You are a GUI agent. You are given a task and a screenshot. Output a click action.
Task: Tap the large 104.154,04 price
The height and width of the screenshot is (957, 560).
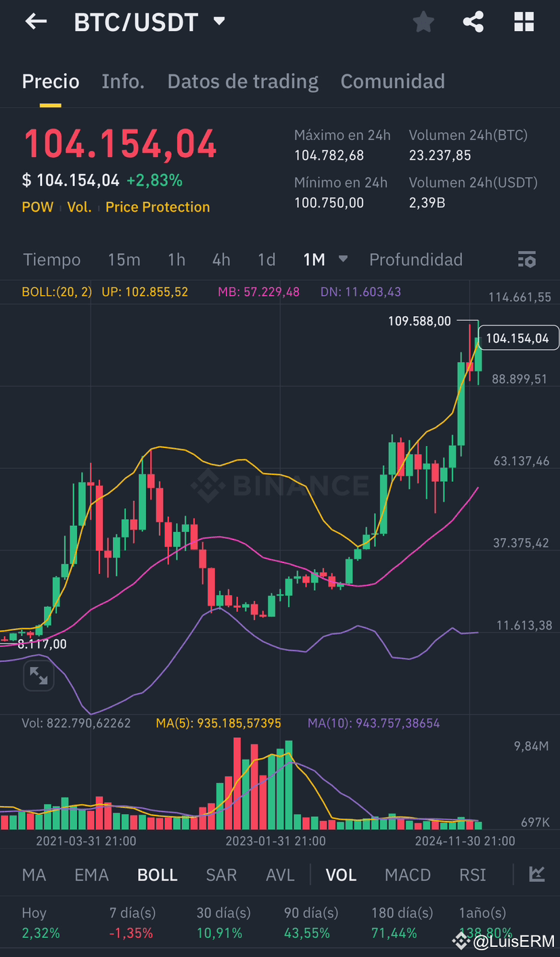click(x=120, y=143)
